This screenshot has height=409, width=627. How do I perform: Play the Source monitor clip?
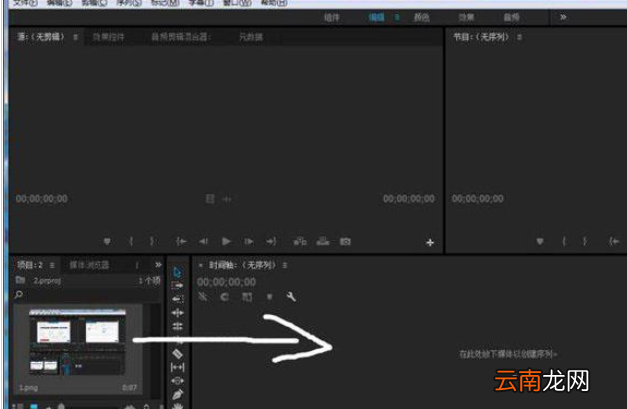226,241
